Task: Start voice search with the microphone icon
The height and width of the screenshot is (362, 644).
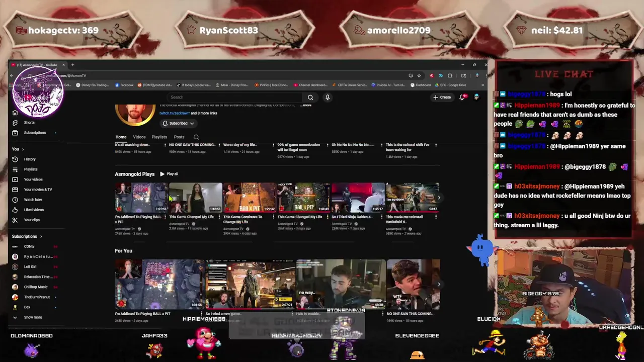Action: [328, 98]
